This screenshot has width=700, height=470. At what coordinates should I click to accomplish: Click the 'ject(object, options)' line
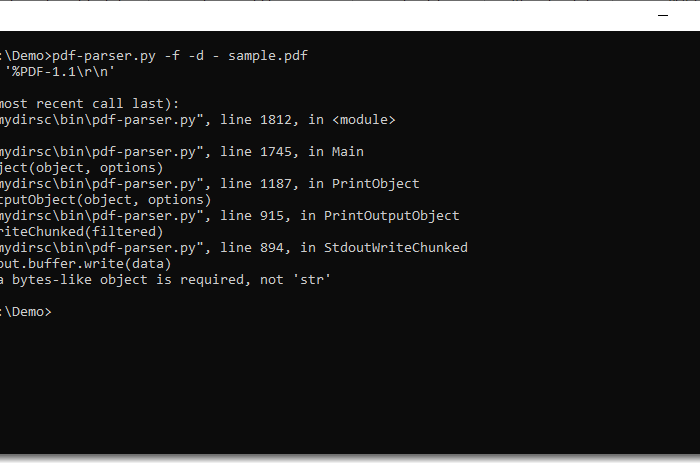82,168
